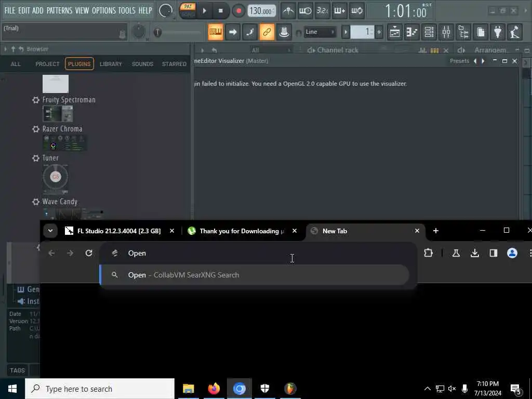Open FL Studio from the taskbar
The image size is (532, 399).
tap(290, 389)
